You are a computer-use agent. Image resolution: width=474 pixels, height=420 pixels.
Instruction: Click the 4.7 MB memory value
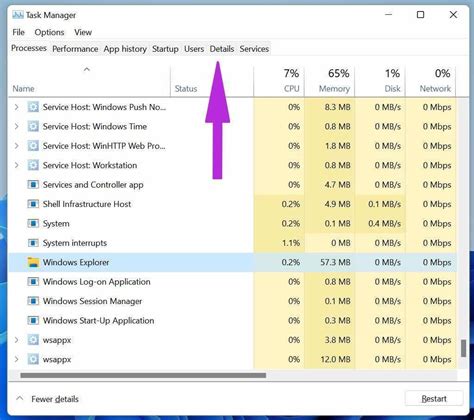click(x=337, y=185)
